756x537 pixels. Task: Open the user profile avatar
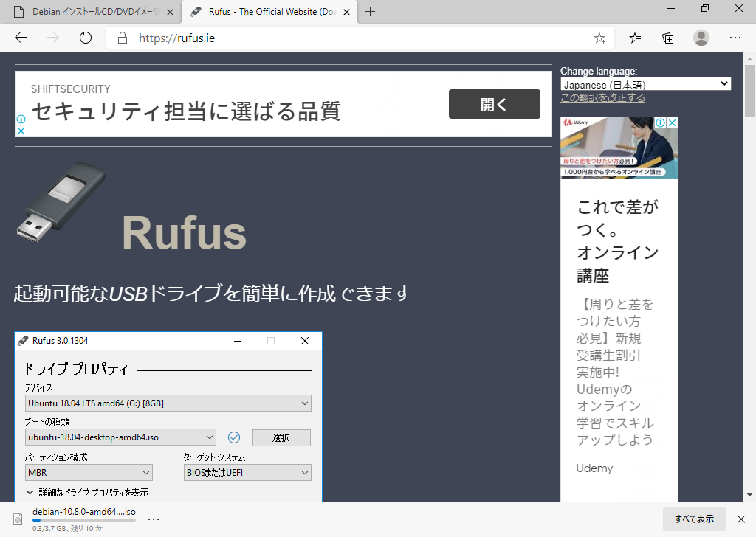[x=701, y=38]
